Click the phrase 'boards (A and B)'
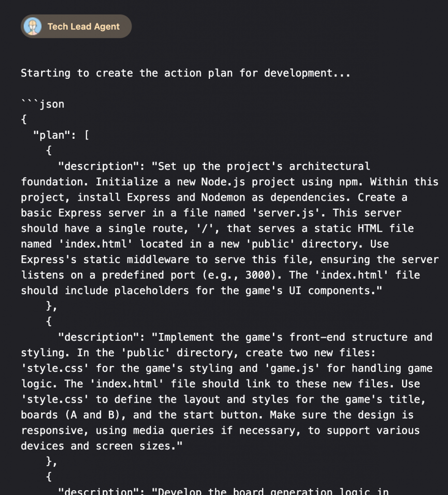The image size is (448, 495). [72, 415]
